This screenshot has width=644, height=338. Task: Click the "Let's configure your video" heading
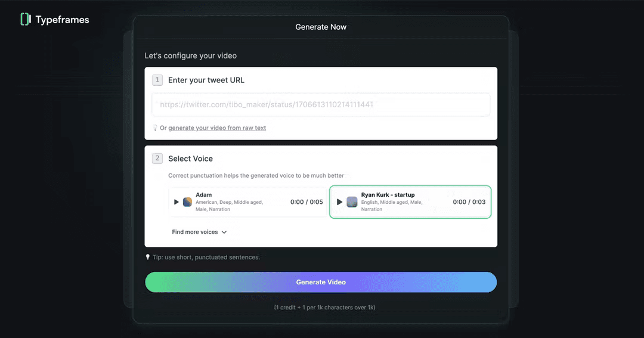click(x=191, y=56)
